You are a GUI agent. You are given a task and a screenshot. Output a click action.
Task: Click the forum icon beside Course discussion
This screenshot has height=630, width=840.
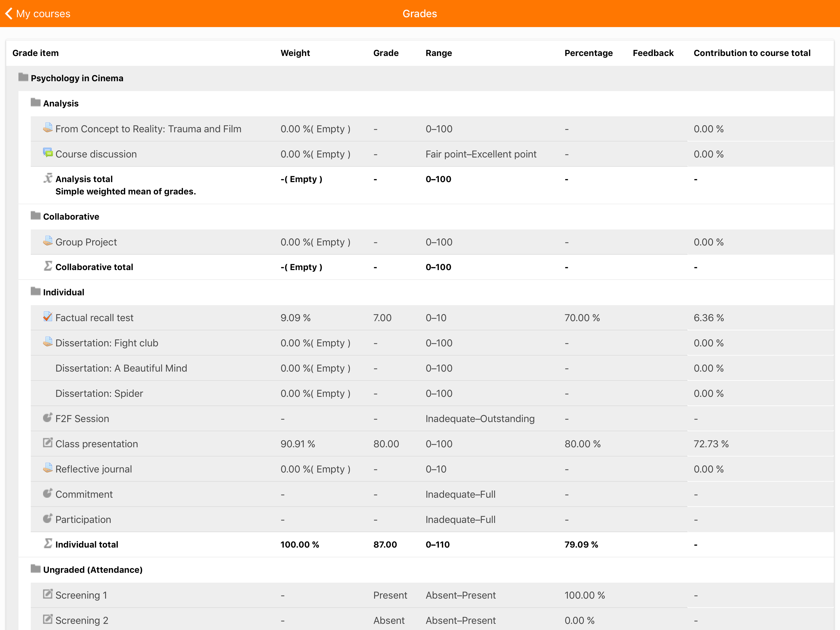pyautogui.click(x=48, y=153)
